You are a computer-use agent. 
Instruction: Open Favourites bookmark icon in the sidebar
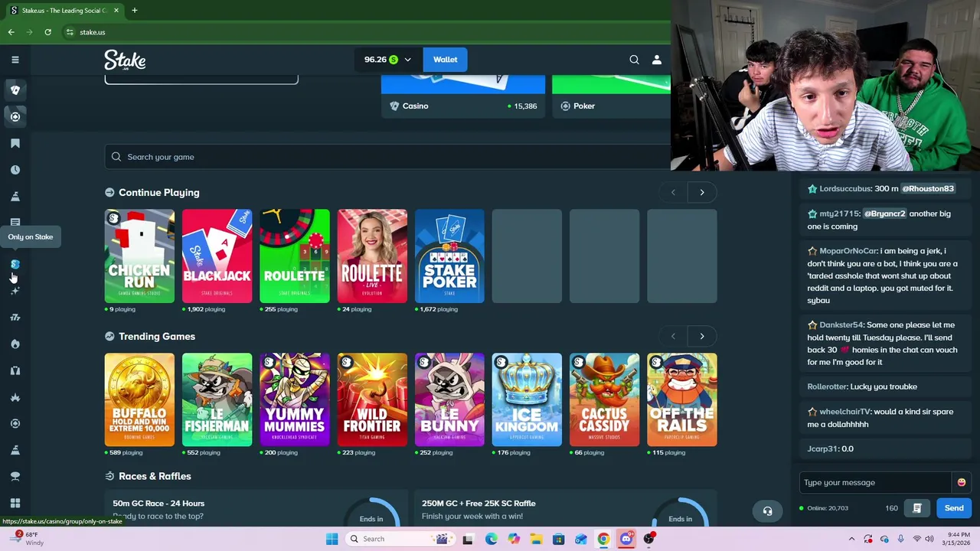click(15, 143)
